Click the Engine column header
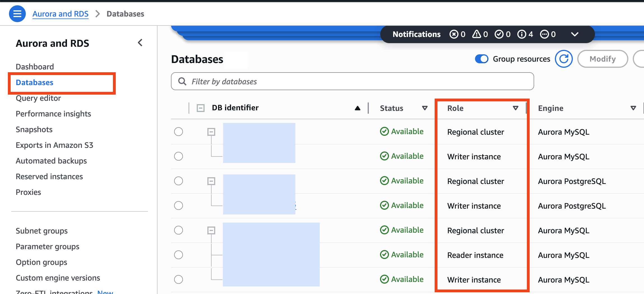The image size is (644, 294). click(551, 108)
